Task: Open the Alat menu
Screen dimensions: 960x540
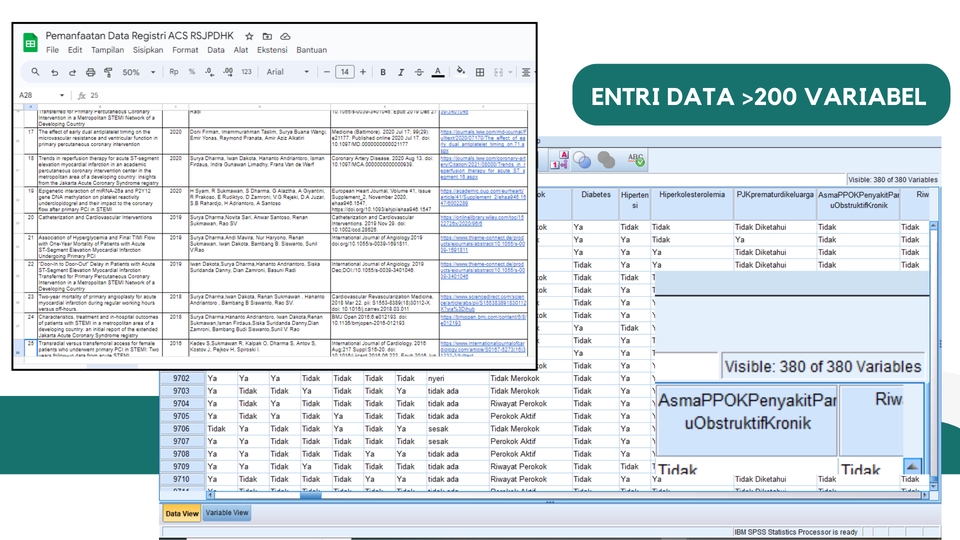Action: click(x=241, y=50)
